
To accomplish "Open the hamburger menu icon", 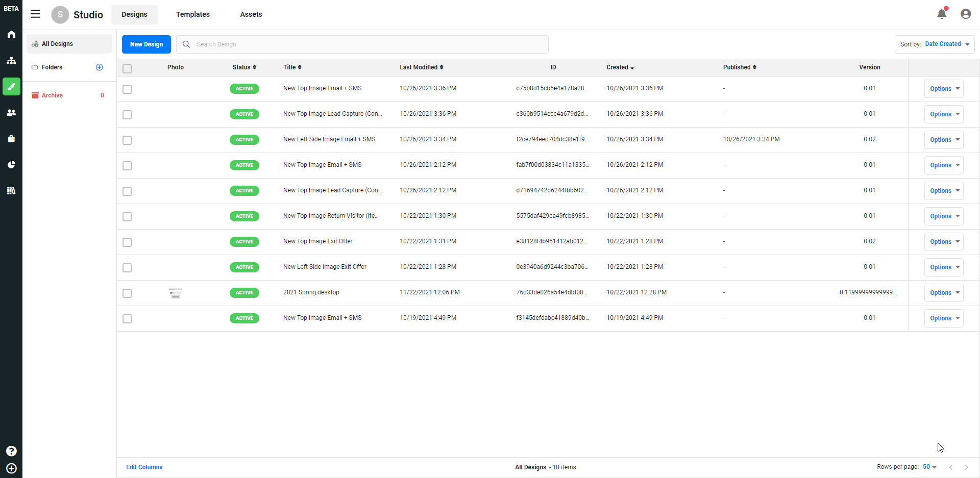I will 35,14.
